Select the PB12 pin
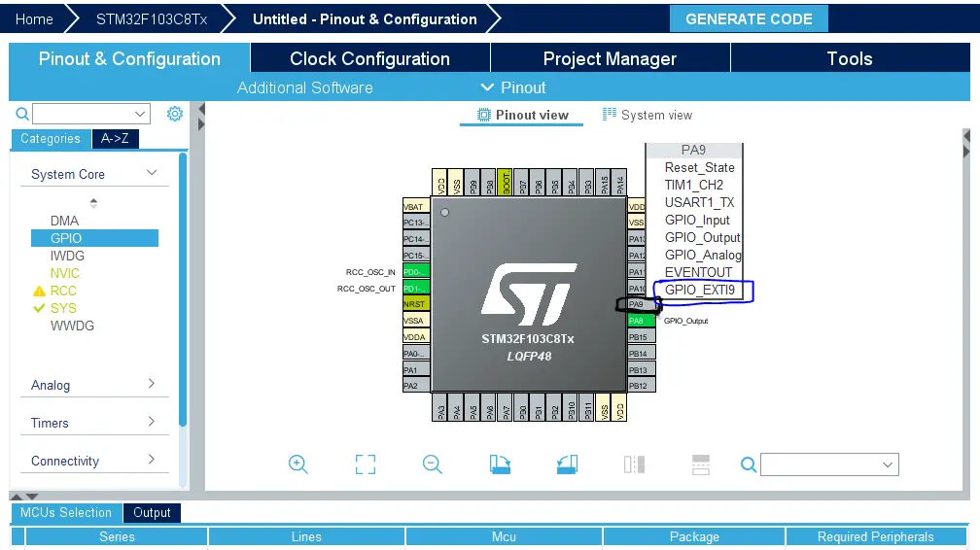Viewport: 980px width, 550px height. pos(642,386)
